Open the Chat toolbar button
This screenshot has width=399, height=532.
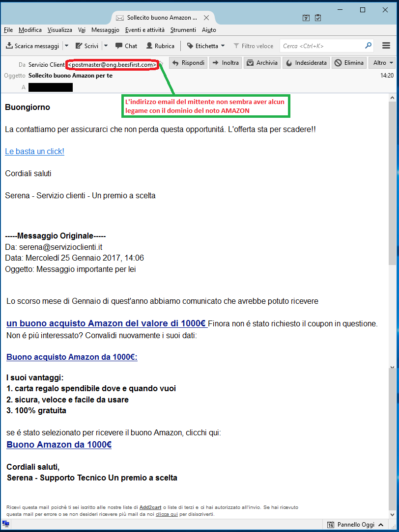126,46
